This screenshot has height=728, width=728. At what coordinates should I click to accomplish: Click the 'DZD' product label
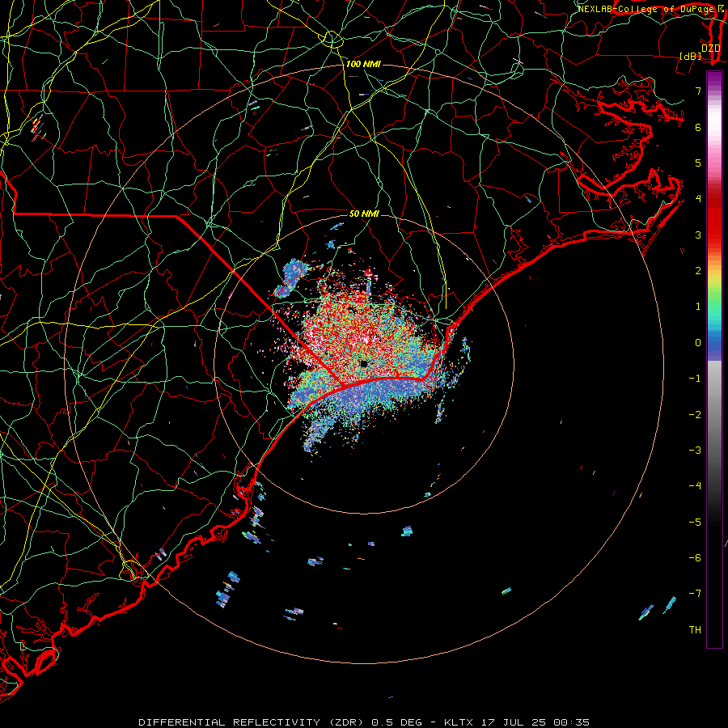click(x=711, y=49)
